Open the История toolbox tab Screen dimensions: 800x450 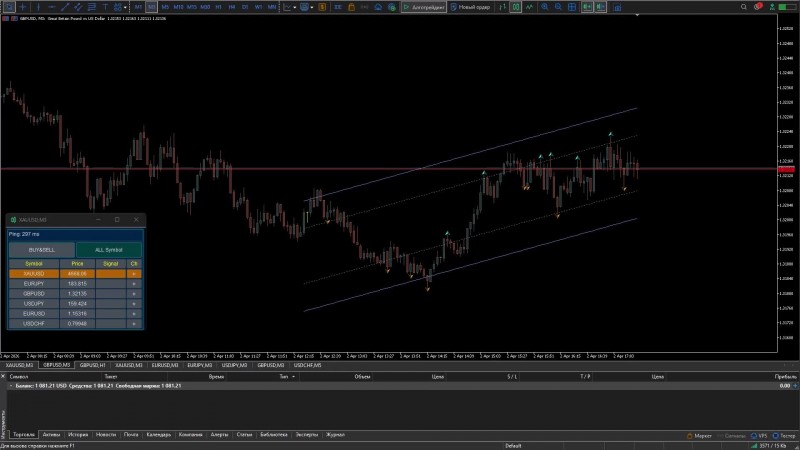point(78,435)
